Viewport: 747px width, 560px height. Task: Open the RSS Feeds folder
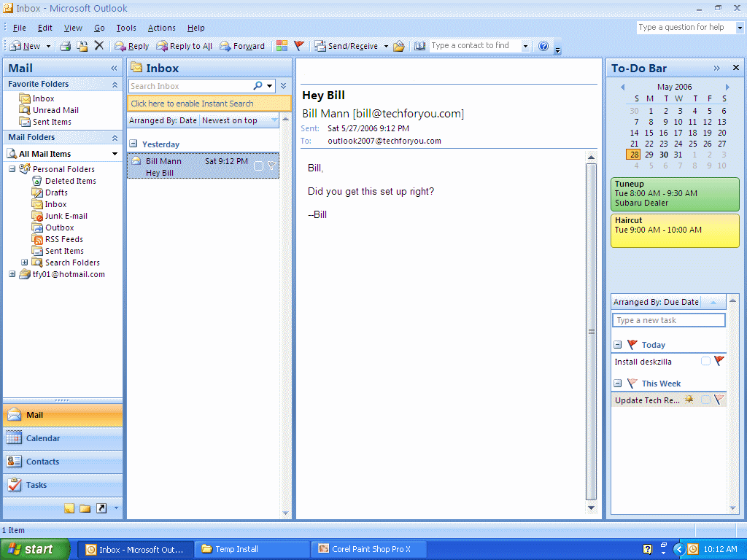[63, 239]
